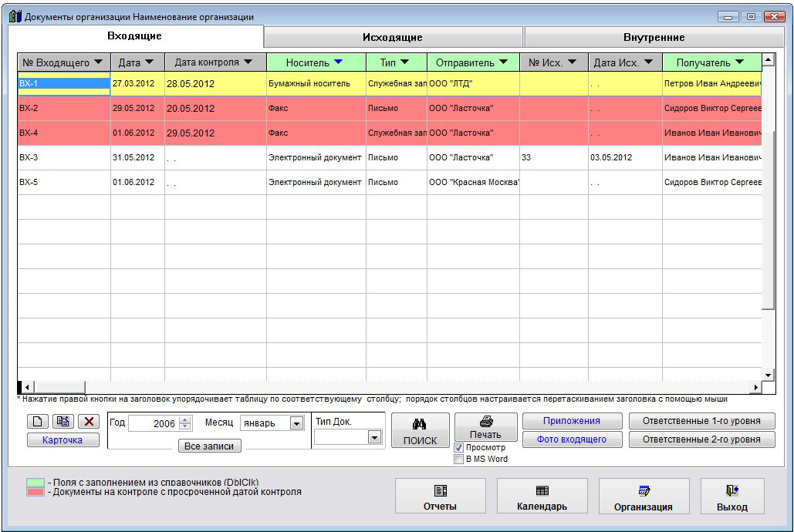The height and width of the screenshot is (532, 794).
Task: Switch to the Внутренние tab
Action: pos(654,37)
